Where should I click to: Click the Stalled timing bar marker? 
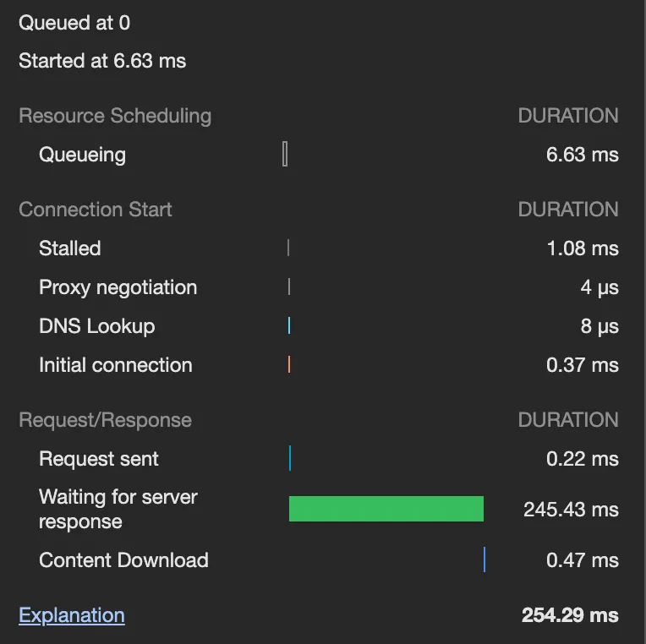[288, 248]
